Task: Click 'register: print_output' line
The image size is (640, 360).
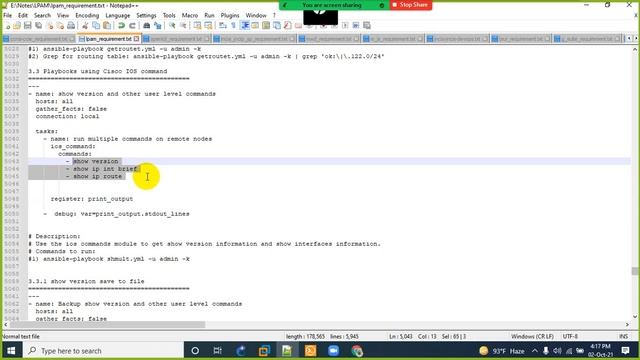Action: (92, 199)
